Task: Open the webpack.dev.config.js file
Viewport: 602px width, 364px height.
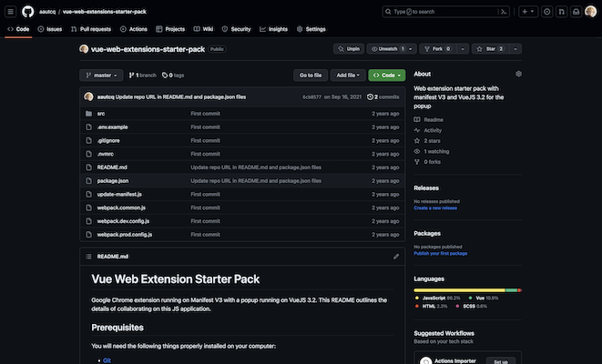Action: coord(123,221)
